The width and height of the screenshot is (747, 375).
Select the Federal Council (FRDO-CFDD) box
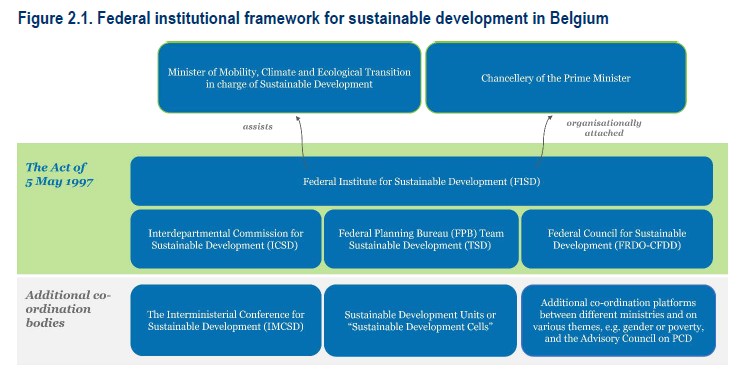click(617, 239)
